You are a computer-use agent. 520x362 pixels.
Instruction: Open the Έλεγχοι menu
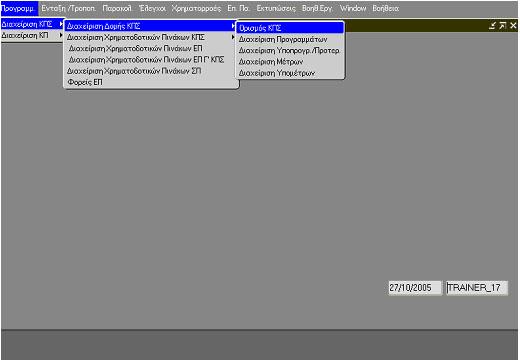(x=152, y=8)
